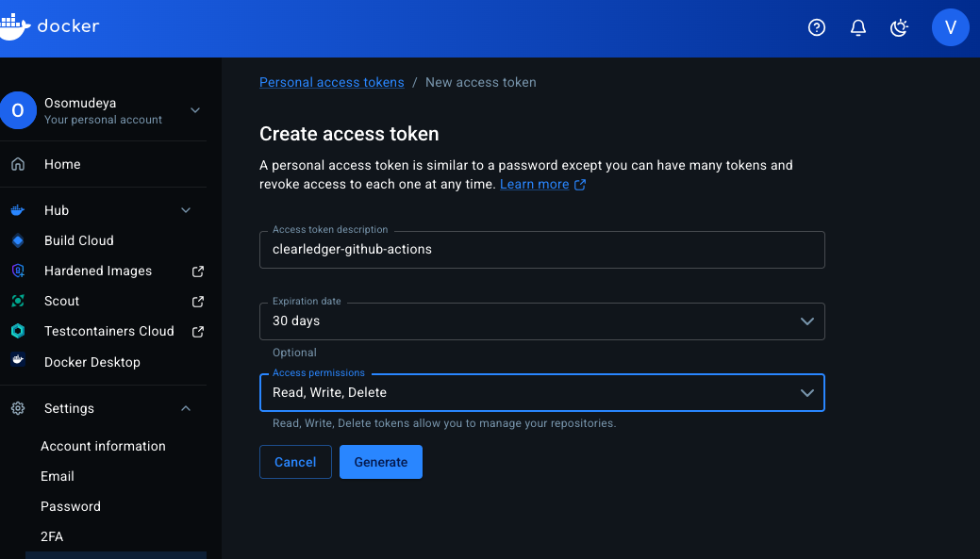Generate the access token

click(x=381, y=462)
